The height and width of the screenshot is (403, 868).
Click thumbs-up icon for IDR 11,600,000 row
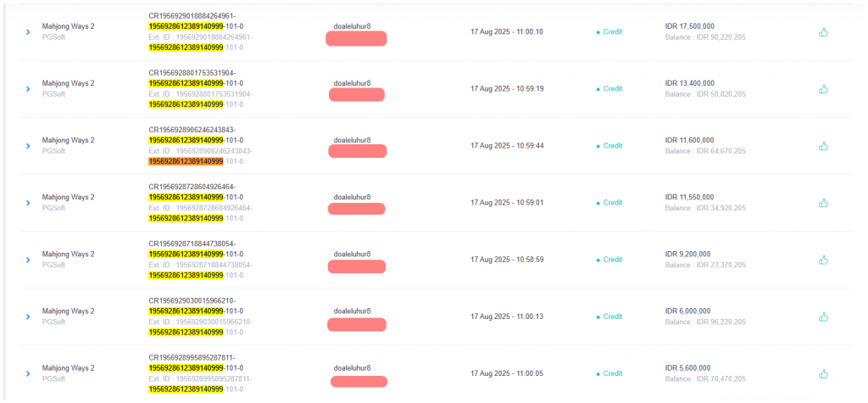(x=823, y=146)
